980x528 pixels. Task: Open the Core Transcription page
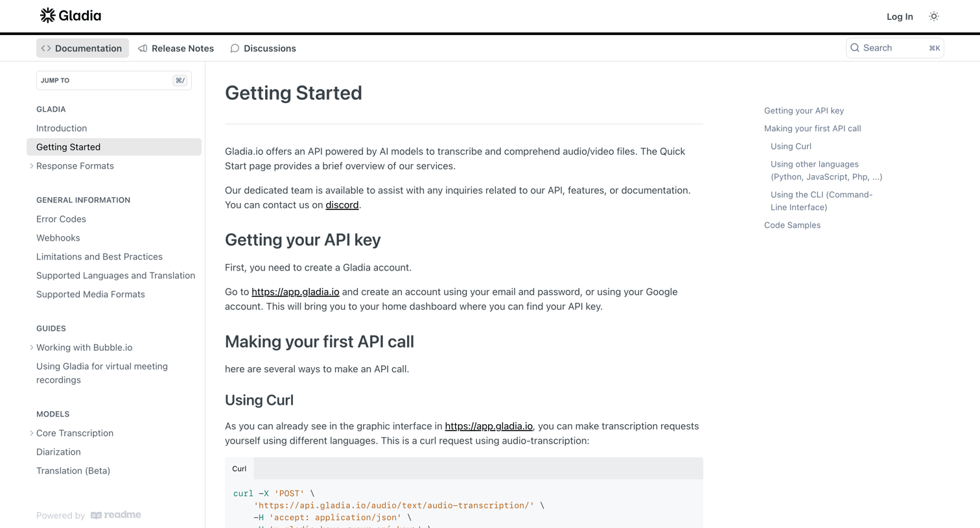(75, 433)
